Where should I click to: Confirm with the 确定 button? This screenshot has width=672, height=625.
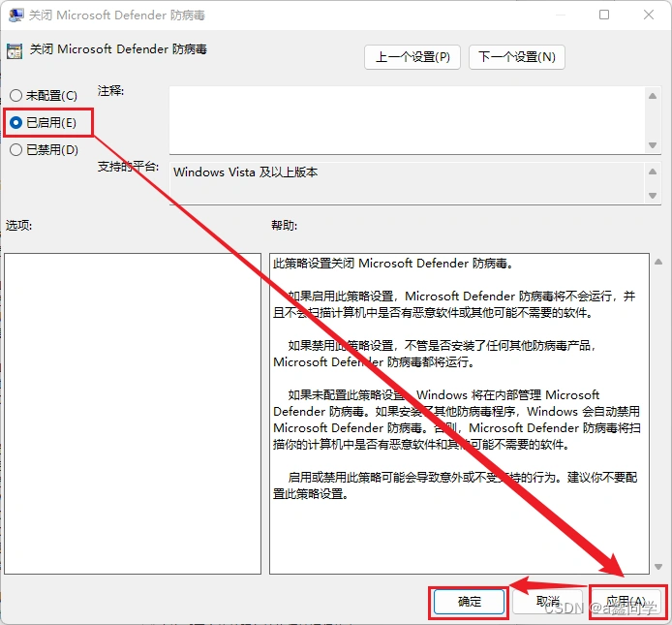[x=470, y=602]
